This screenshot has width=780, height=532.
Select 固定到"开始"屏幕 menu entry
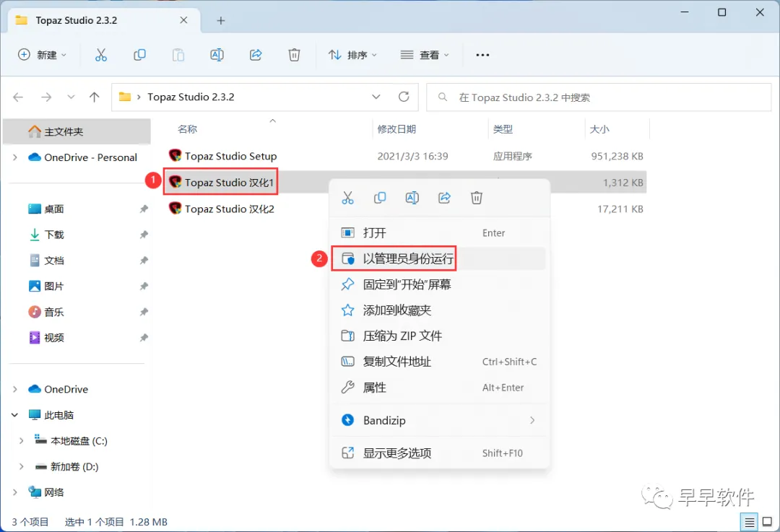[x=439, y=284]
